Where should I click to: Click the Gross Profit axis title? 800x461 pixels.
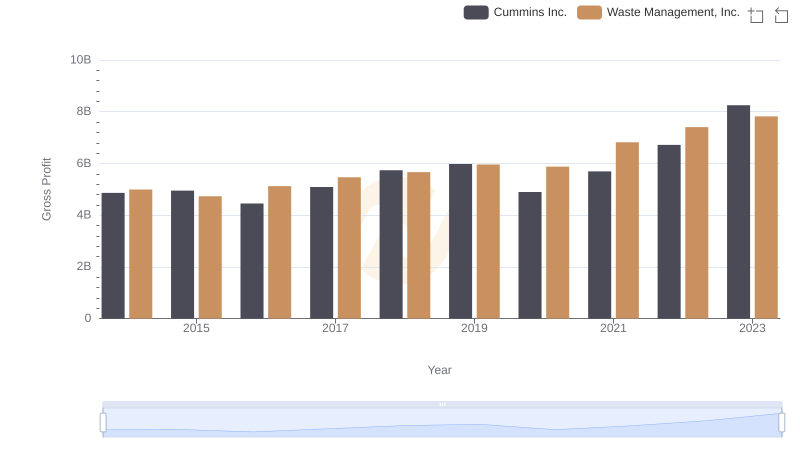[x=46, y=189]
